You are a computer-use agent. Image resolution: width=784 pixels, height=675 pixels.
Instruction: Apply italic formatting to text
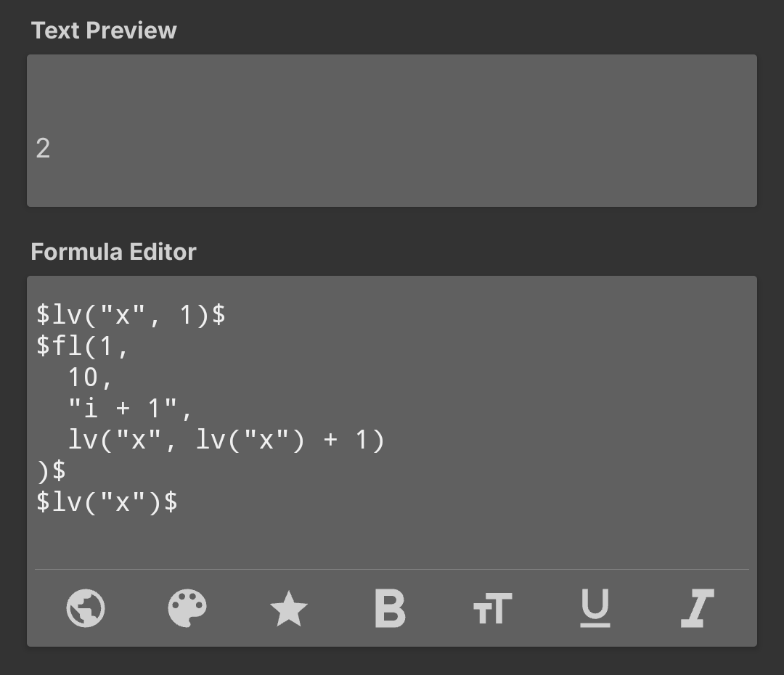pos(697,608)
